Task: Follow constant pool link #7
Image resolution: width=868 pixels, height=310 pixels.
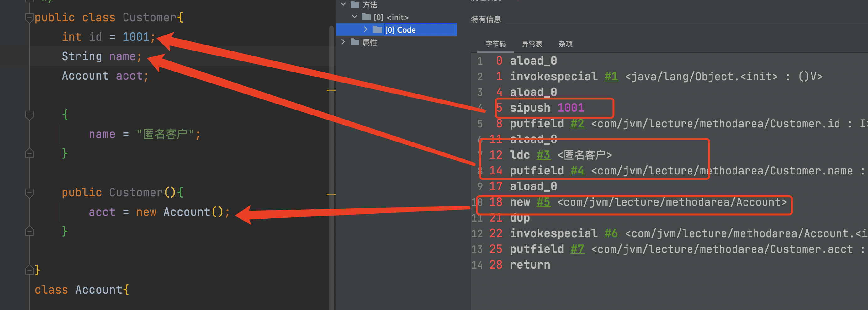Action: 578,249
